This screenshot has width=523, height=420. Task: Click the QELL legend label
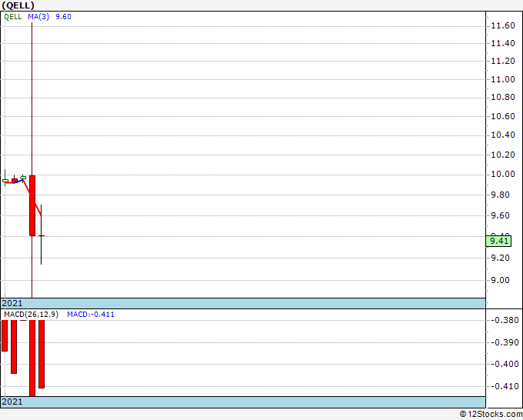13,17
